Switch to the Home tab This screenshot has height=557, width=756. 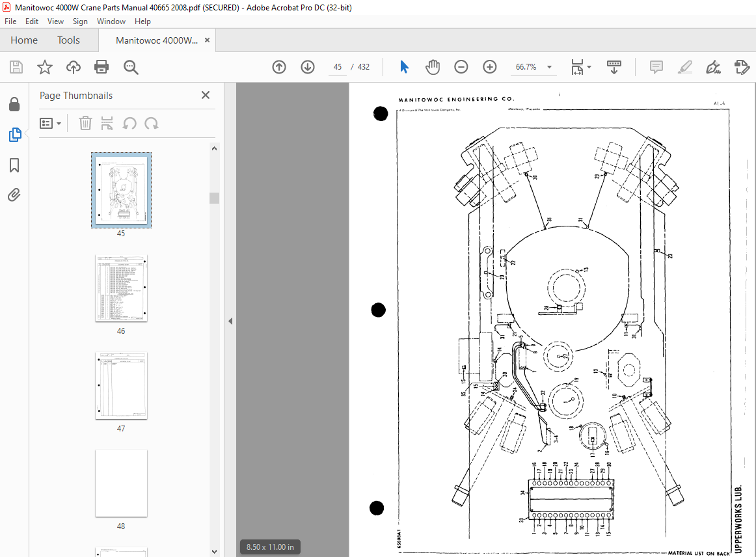(24, 40)
